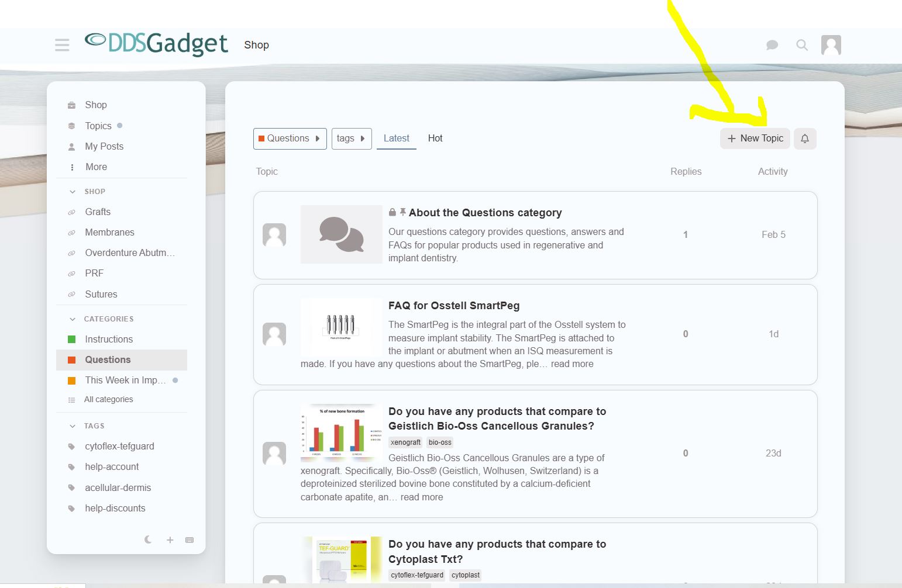Open Geistlich Bio-Oss Cancellous Granules topic

click(497, 418)
